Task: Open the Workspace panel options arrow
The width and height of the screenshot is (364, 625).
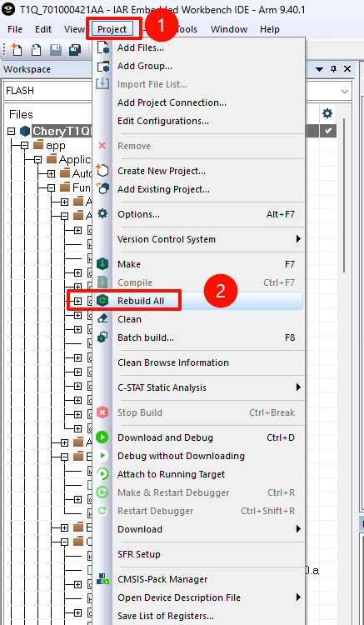Action: coord(319,69)
